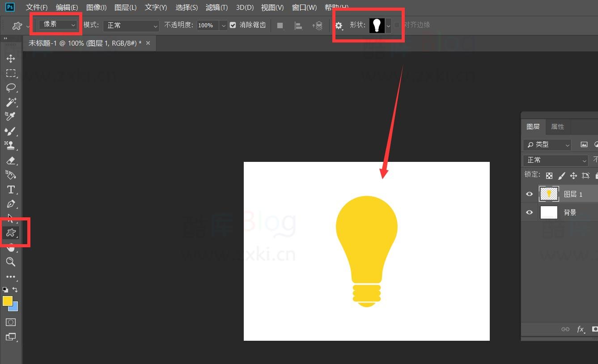
Task: Hide the 背景 layer
Action: pyautogui.click(x=529, y=212)
